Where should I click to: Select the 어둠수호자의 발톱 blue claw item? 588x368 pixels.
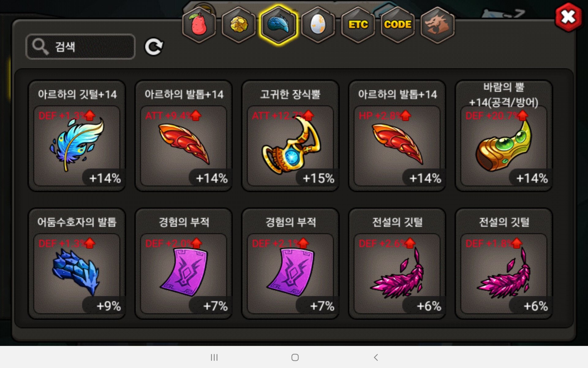coord(77,264)
